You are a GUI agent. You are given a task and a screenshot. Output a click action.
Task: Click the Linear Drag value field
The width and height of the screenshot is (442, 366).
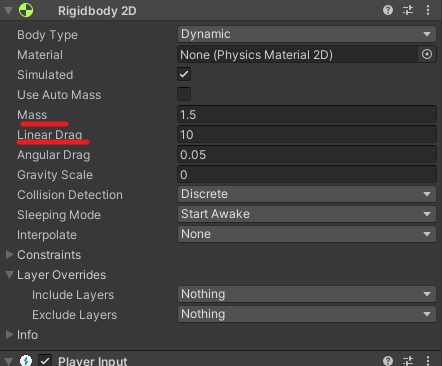coord(307,135)
